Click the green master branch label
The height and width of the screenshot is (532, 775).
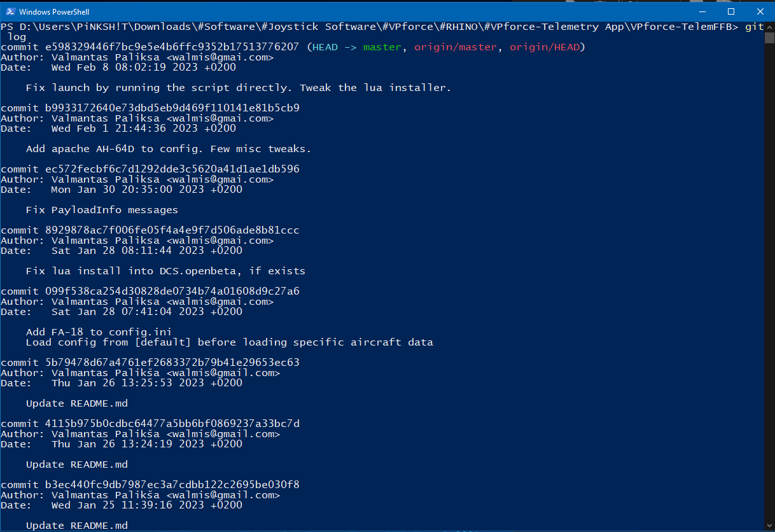tap(382, 47)
